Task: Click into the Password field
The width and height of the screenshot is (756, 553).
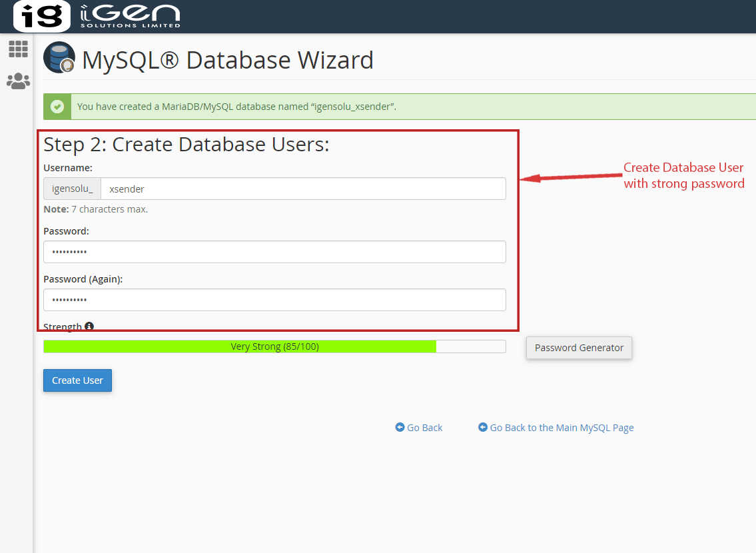Action: point(274,252)
